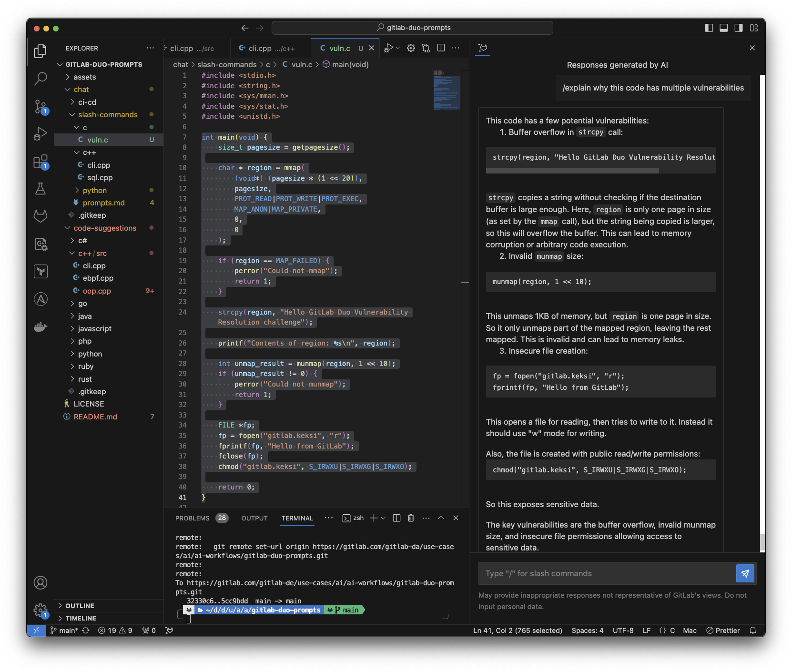Open the OUTPUT panel tab
The height and width of the screenshot is (672, 792).
pyautogui.click(x=254, y=518)
